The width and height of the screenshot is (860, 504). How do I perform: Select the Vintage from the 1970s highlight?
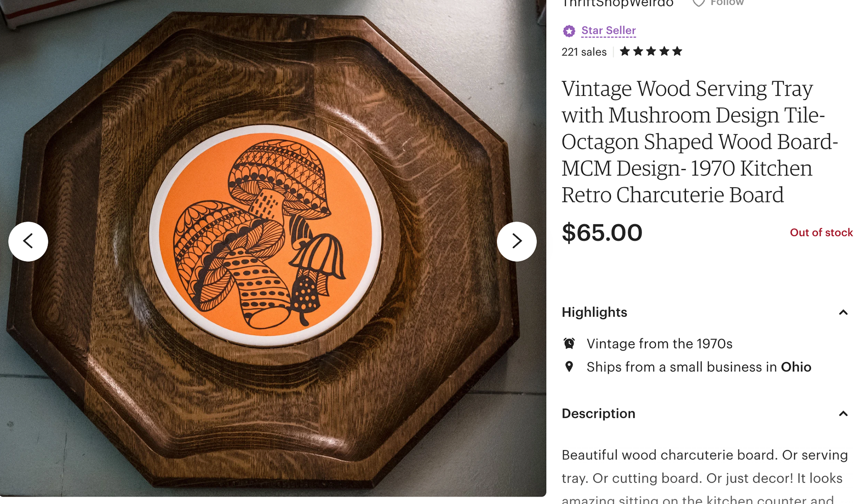pos(659,343)
